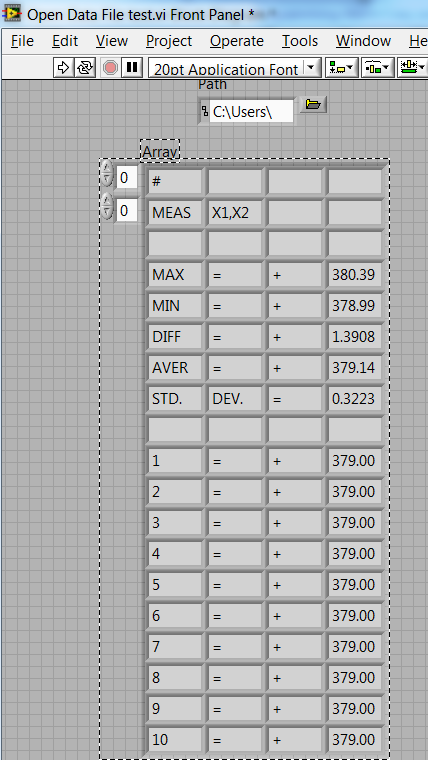The height and width of the screenshot is (760, 428).
Task: Open the Distribute Objects tool
Action: 377,68
